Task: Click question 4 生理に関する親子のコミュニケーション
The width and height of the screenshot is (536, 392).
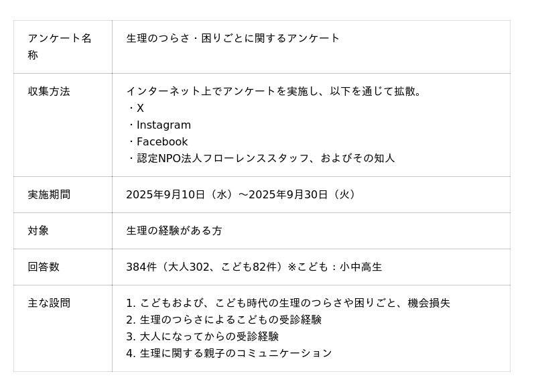Action: [229, 354]
